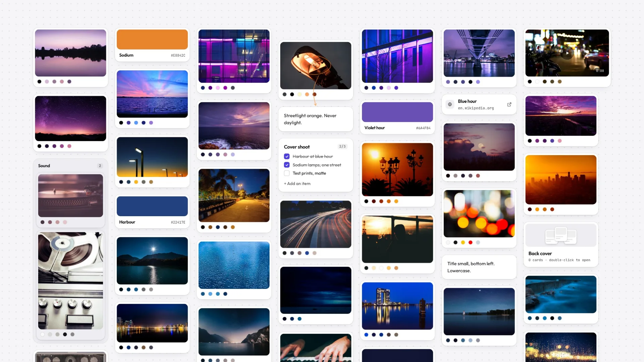The image size is (644, 362).
Task: Select the bridge underside city night photo
Action: coord(479,53)
